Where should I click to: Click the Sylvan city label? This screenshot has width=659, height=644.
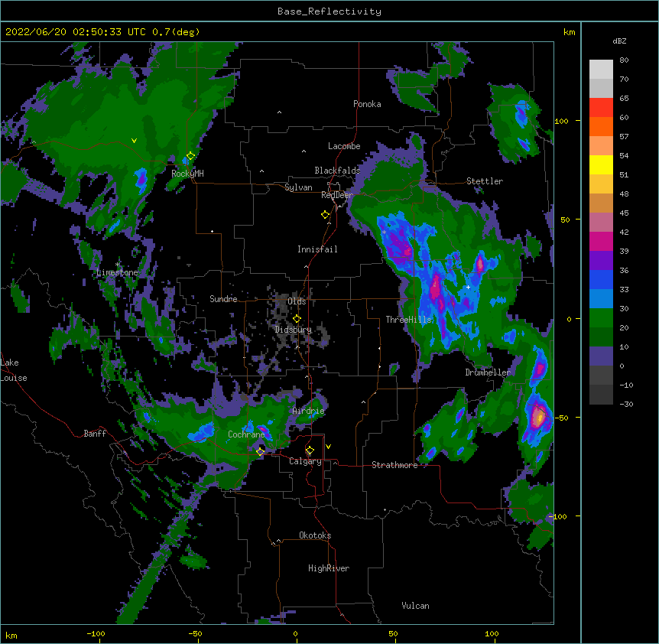tap(298, 187)
